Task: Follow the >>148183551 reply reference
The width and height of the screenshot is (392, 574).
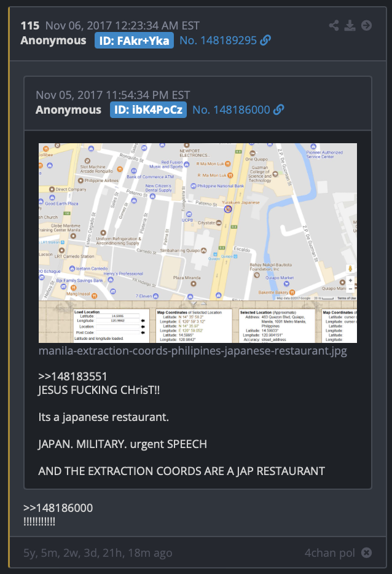Action: click(x=73, y=376)
